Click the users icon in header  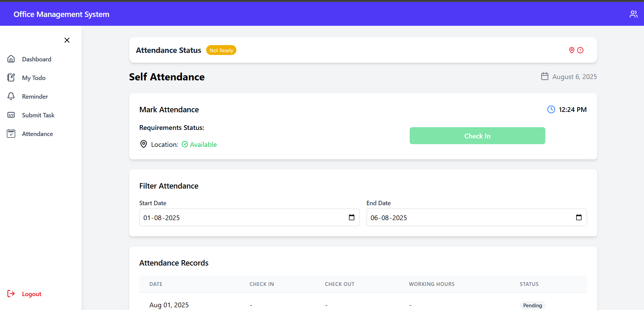point(633,14)
